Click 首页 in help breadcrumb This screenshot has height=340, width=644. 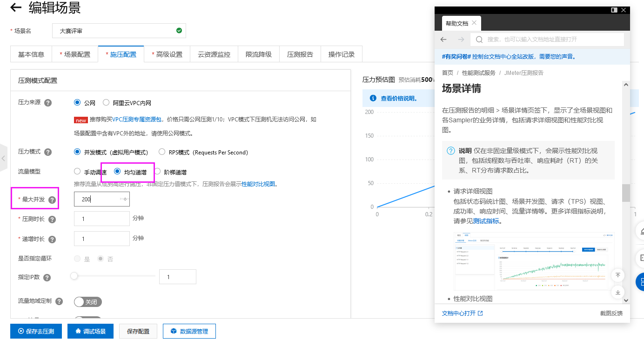tap(448, 73)
